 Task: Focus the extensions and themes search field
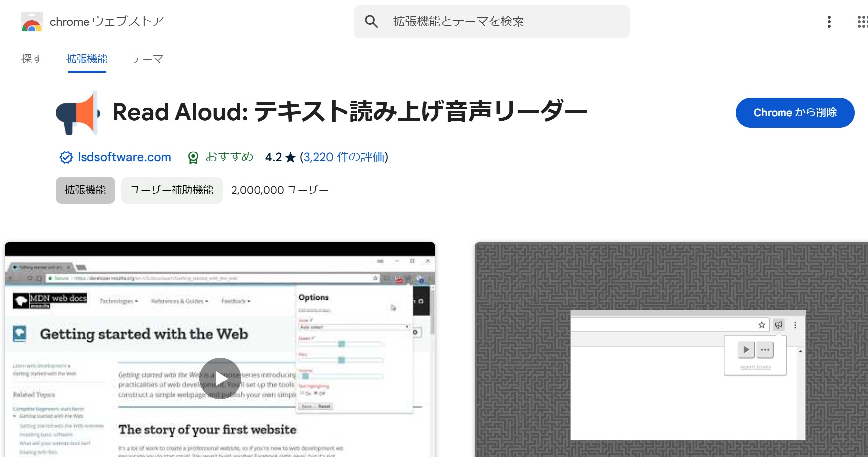[x=492, y=22]
